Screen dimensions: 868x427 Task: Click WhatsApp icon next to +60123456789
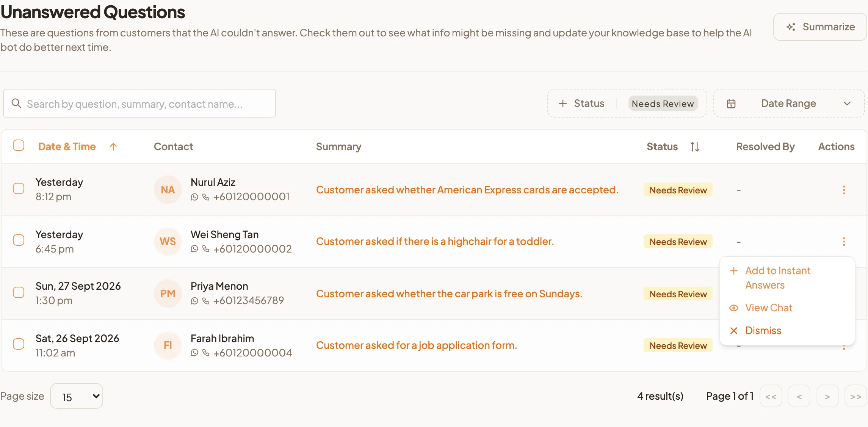pyautogui.click(x=194, y=301)
